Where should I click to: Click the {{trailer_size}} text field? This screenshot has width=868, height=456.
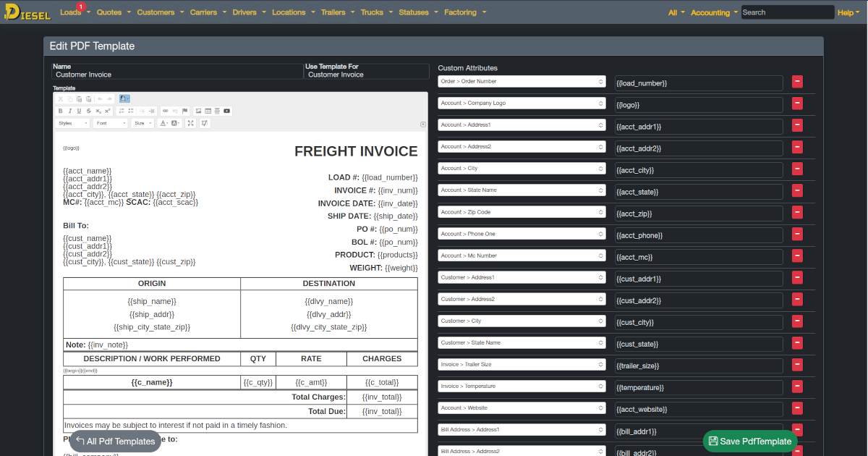(x=699, y=366)
